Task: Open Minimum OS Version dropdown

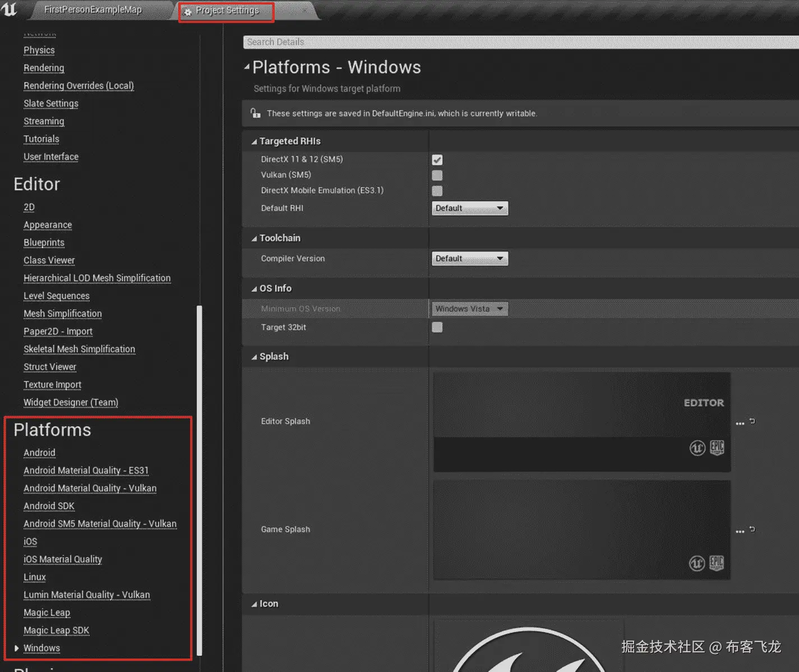Action: pyautogui.click(x=470, y=309)
